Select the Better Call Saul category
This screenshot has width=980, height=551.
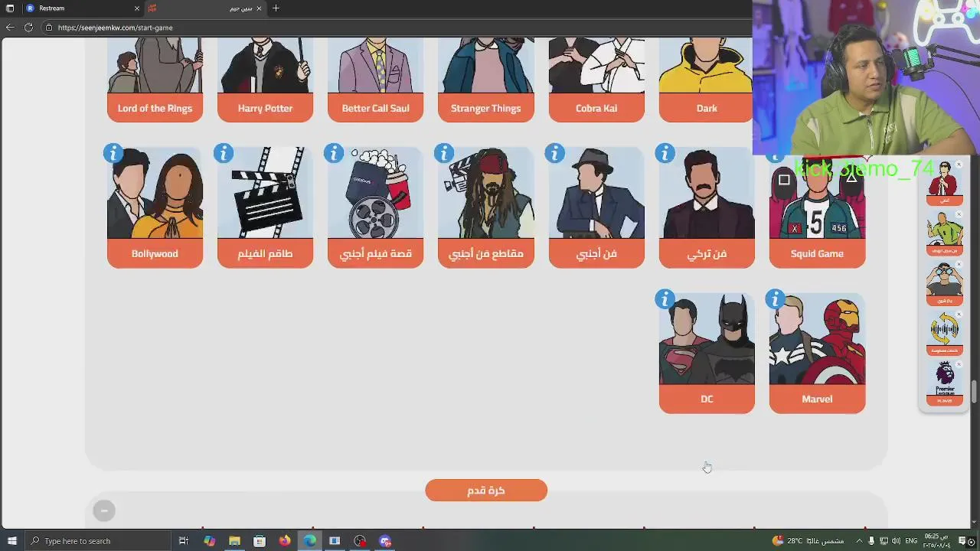click(x=376, y=80)
